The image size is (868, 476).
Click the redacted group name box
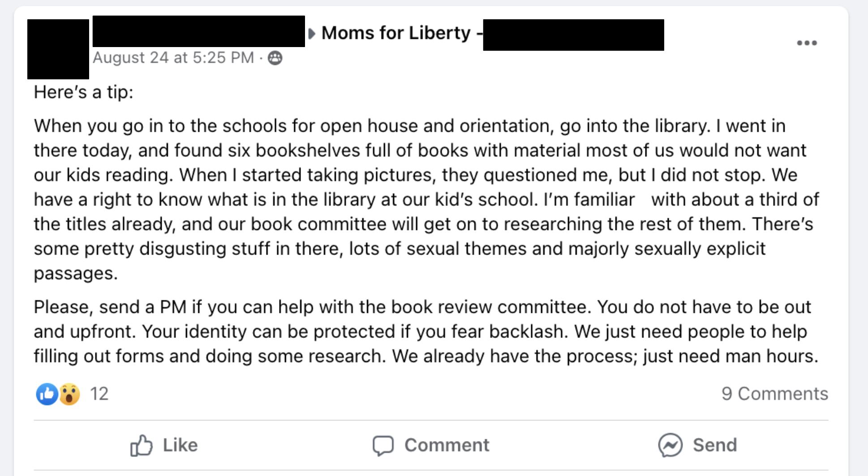pos(572,34)
